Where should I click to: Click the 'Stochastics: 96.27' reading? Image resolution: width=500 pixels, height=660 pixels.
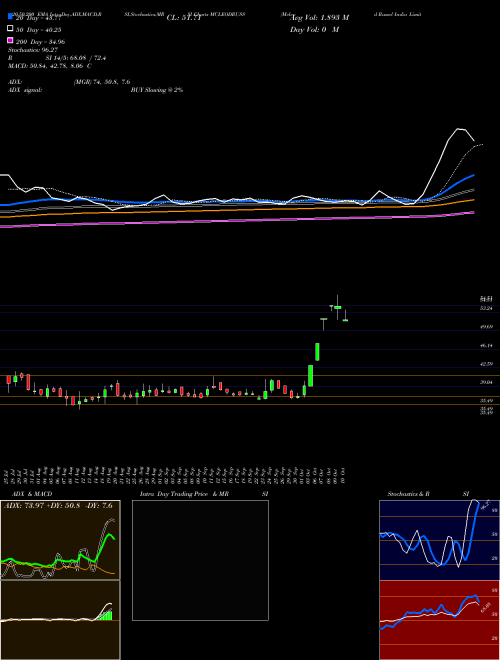pyautogui.click(x=33, y=50)
